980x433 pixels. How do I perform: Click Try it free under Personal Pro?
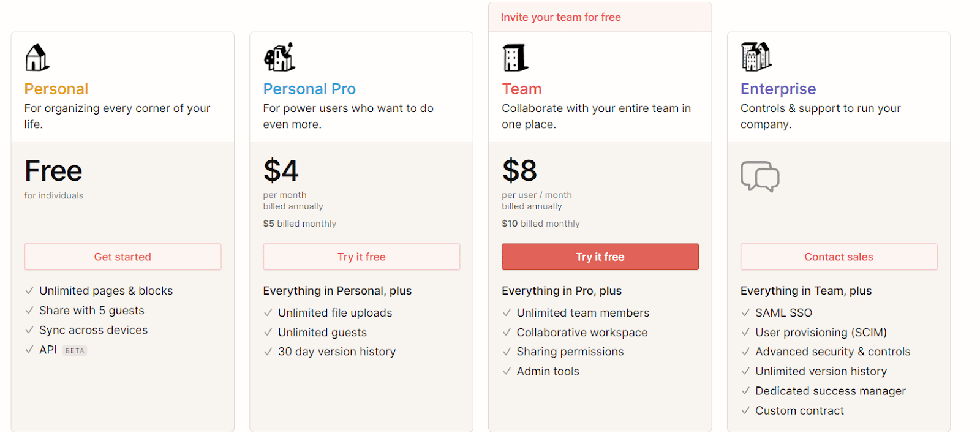click(x=361, y=257)
